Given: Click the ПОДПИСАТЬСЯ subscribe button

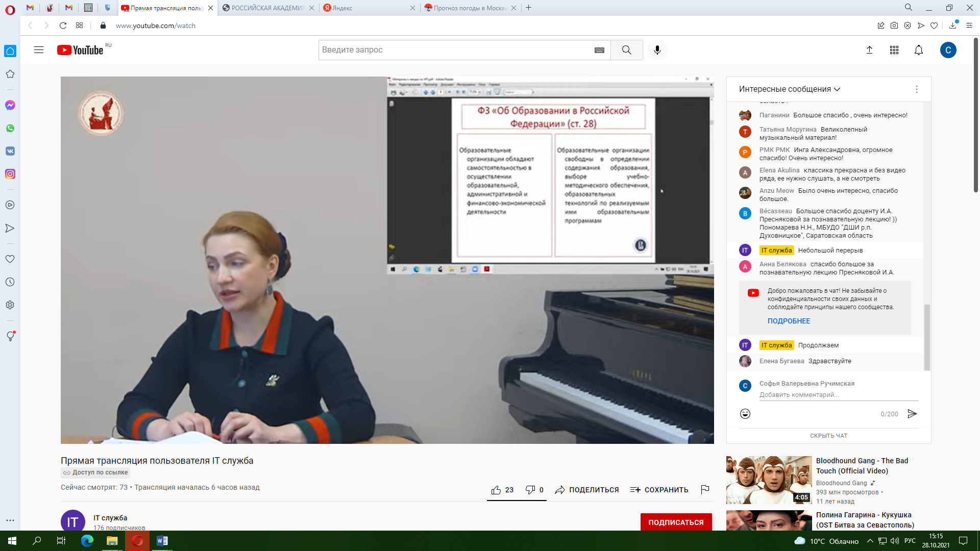Looking at the screenshot, I should pyautogui.click(x=676, y=522).
